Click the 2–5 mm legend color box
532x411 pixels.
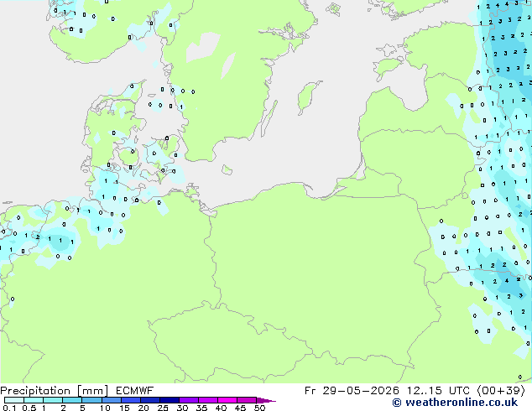coord(72,400)
